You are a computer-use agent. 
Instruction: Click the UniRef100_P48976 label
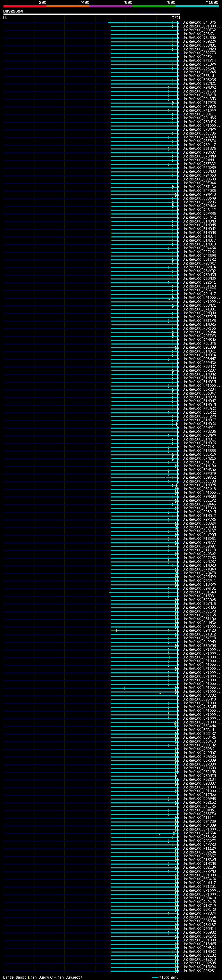click(x=199, y=106)
